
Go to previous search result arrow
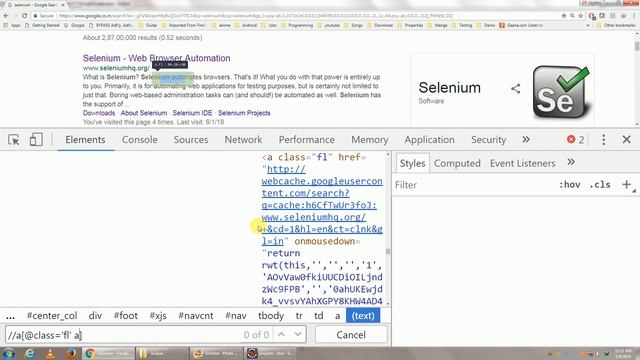click(282, 334)
